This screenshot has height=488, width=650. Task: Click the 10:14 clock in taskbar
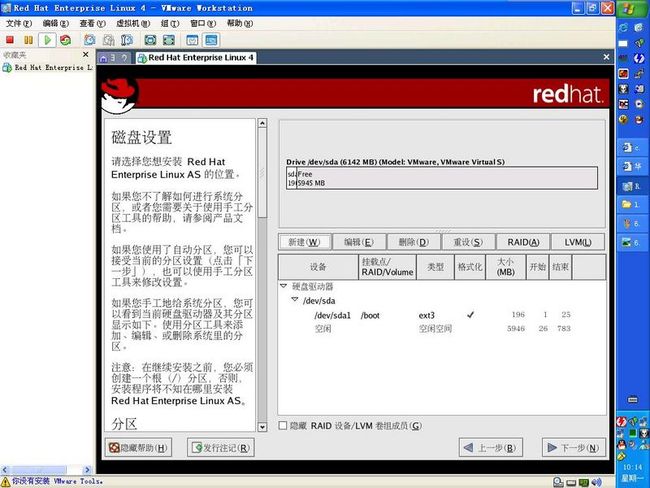[632, 467]
